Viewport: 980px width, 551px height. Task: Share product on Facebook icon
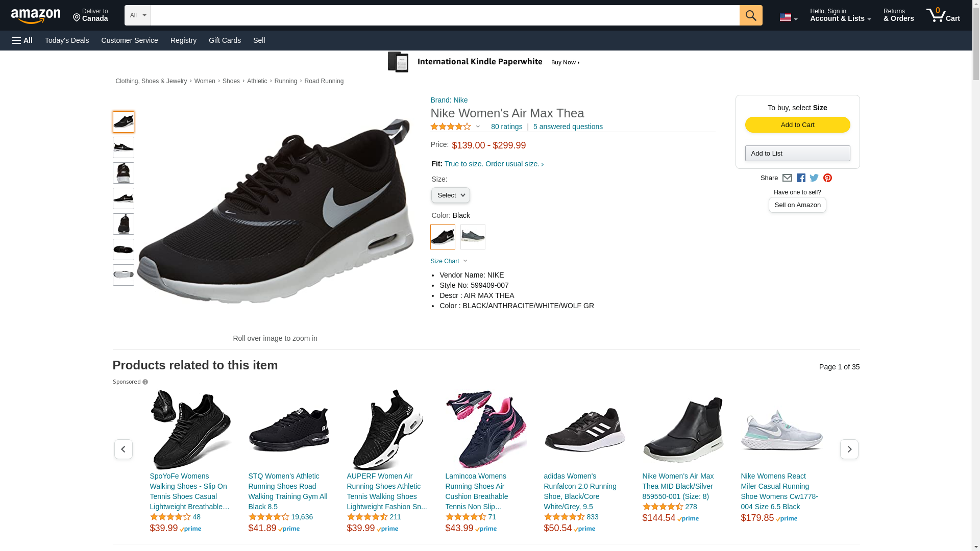[801, 178]
